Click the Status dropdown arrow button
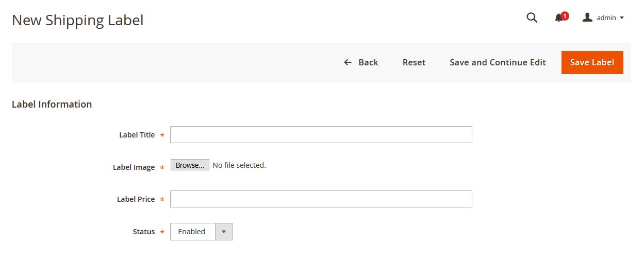Screen dimensions: 644x261 click(224, 232)
